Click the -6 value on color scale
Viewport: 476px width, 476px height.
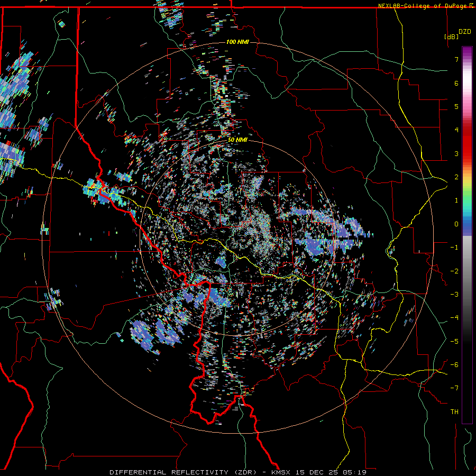click(454, 365)
